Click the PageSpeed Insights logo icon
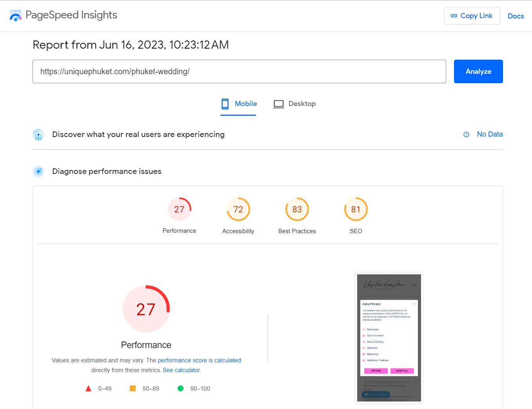 pos(15,16)
